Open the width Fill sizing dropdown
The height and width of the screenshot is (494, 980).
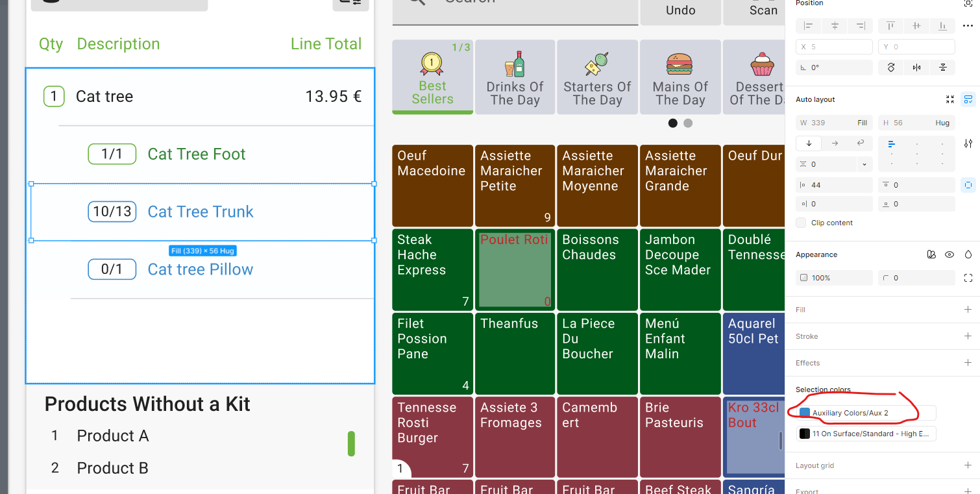coord(862,123)
